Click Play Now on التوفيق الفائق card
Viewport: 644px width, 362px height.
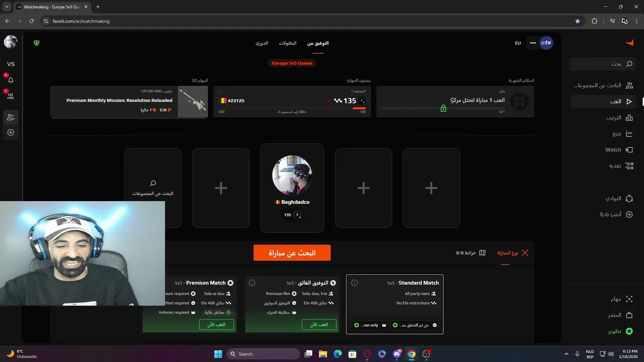click(319, 325)
